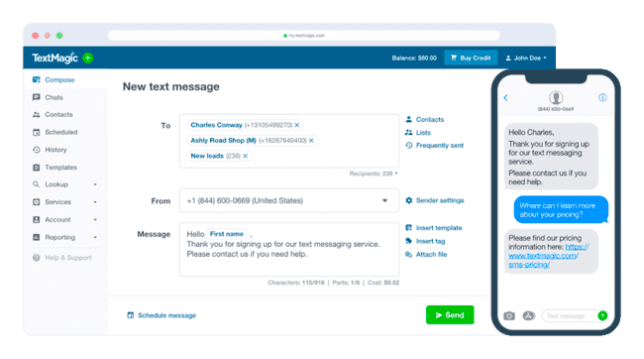The height and width of the screenshot is (359, 644).
Task: Click the To recipients input box
Action: (x=288, y=141)
